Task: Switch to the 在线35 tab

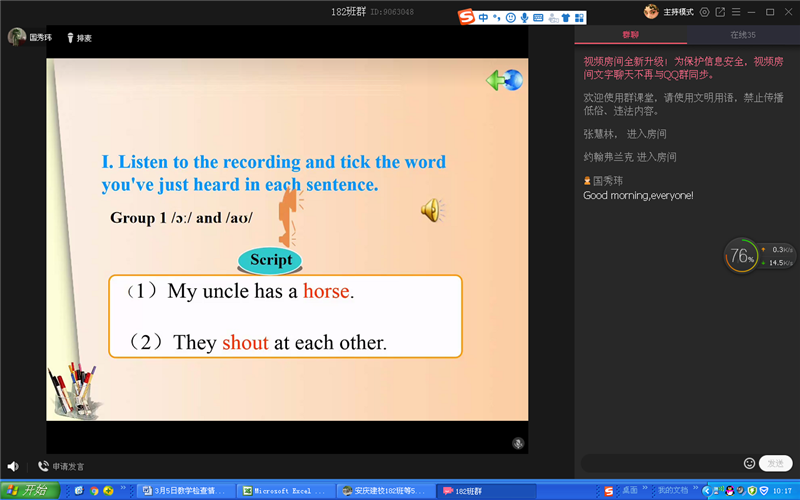Action: 742,35
